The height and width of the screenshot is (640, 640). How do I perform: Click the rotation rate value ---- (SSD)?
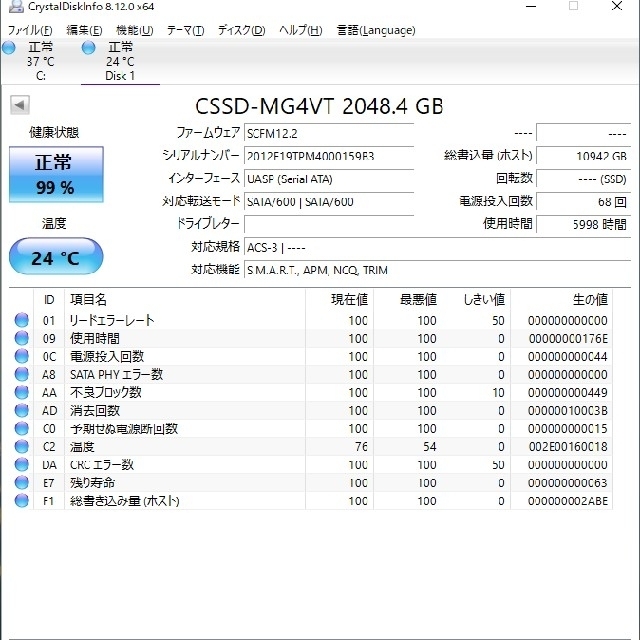[x=583, y=179]
